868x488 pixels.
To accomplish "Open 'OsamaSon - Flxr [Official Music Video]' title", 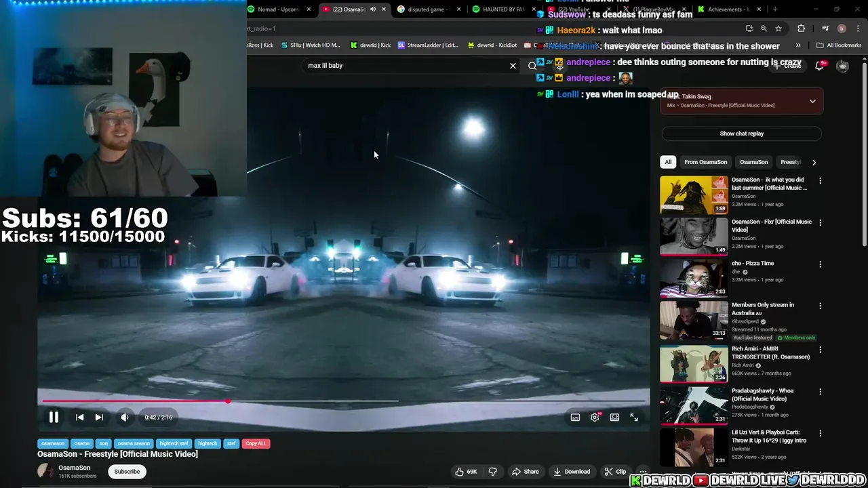I will pyautogui.click(x=771, y=226).
